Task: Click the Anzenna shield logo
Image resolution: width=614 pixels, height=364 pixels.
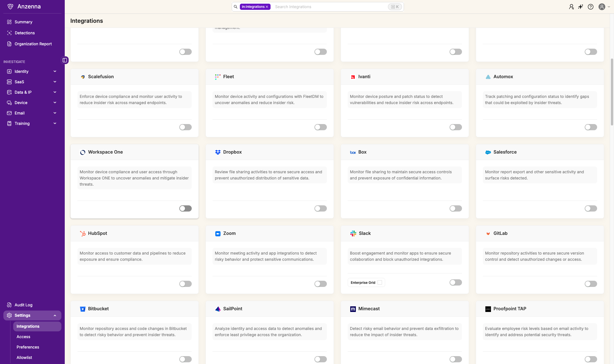Action: point(10,6)
